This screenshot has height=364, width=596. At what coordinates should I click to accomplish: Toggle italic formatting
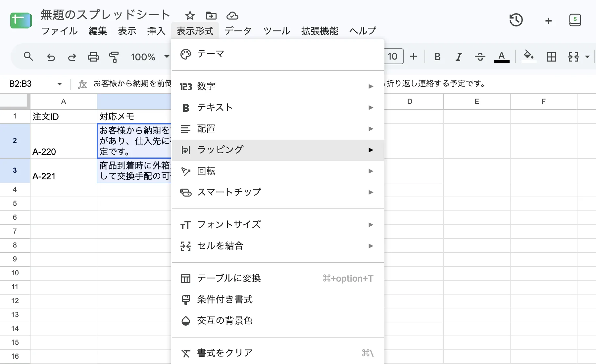459,57
